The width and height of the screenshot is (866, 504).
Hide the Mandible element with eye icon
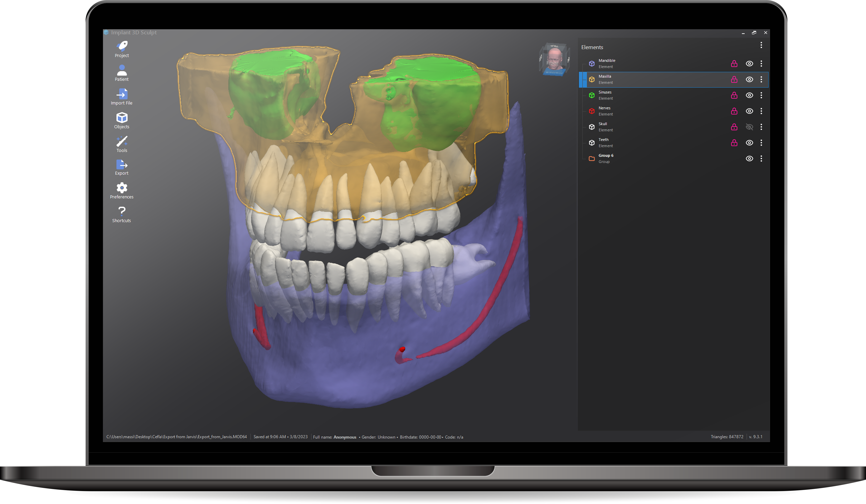pyautogui.click(x=749, y=64)
